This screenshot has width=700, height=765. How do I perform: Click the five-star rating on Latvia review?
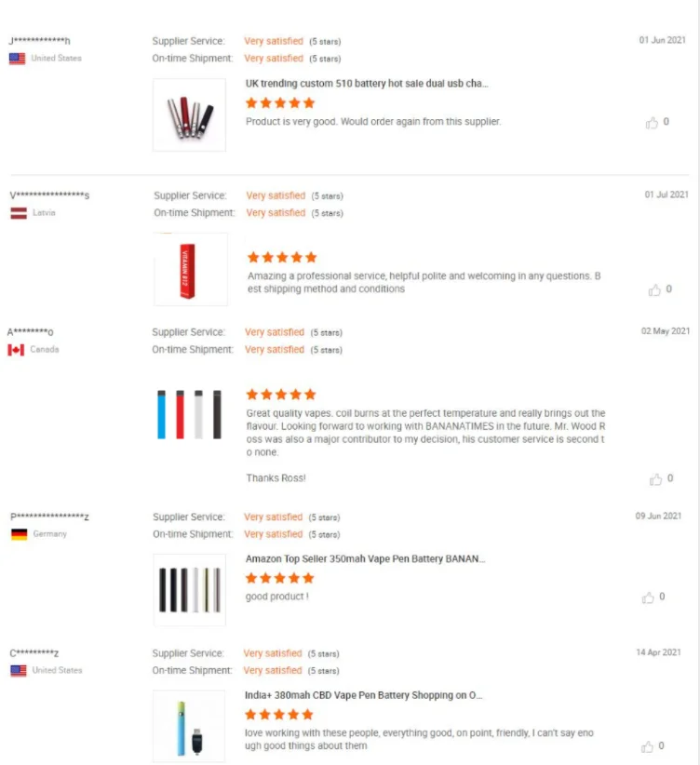click(282, 257)
